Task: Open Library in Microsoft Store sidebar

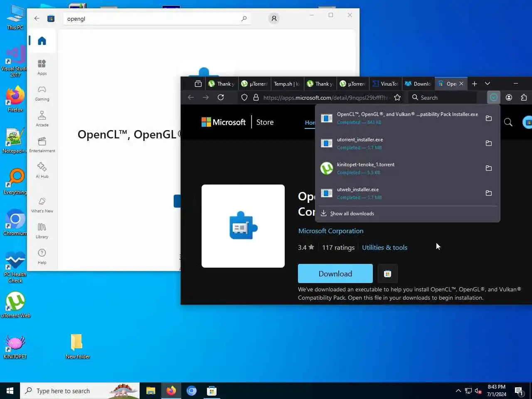Action: [42, 231]
